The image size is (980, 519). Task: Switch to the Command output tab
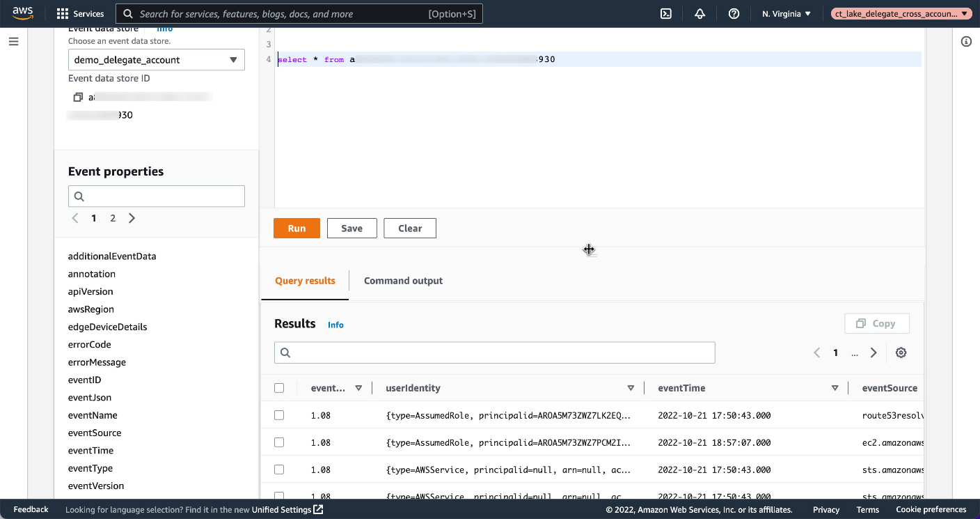(x=403, y=281)
